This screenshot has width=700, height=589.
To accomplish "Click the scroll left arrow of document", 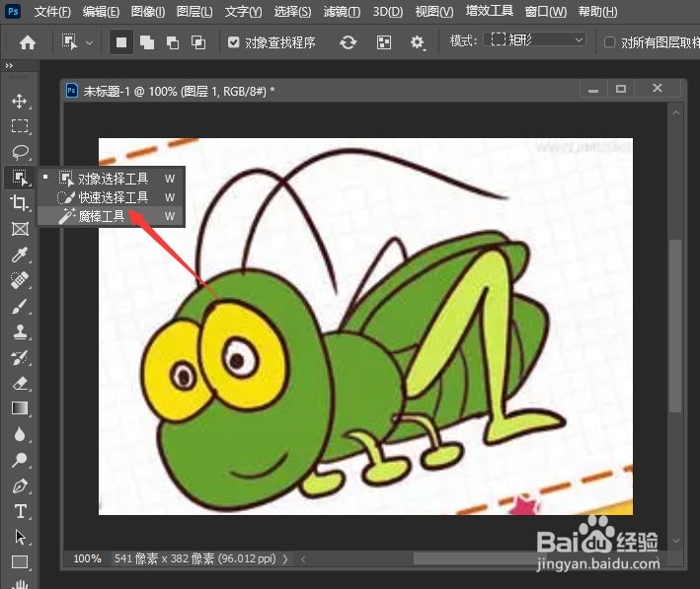I will tap(303, 558).
